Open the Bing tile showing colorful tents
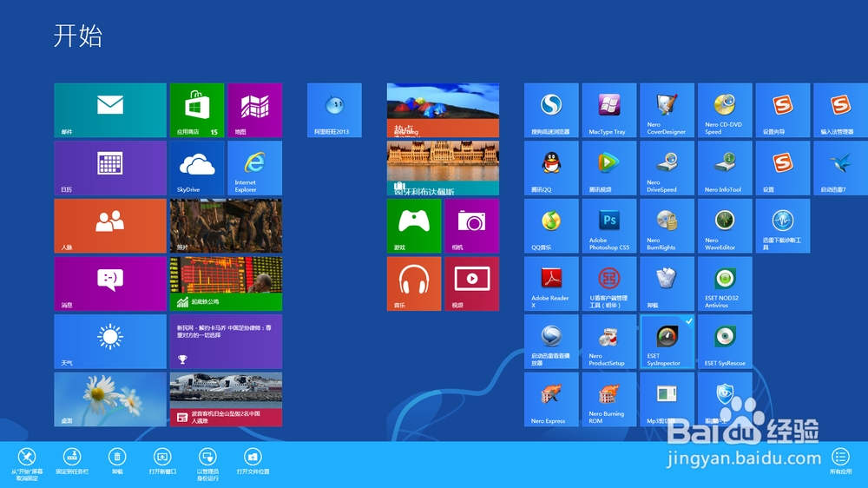 click(443, 110)
